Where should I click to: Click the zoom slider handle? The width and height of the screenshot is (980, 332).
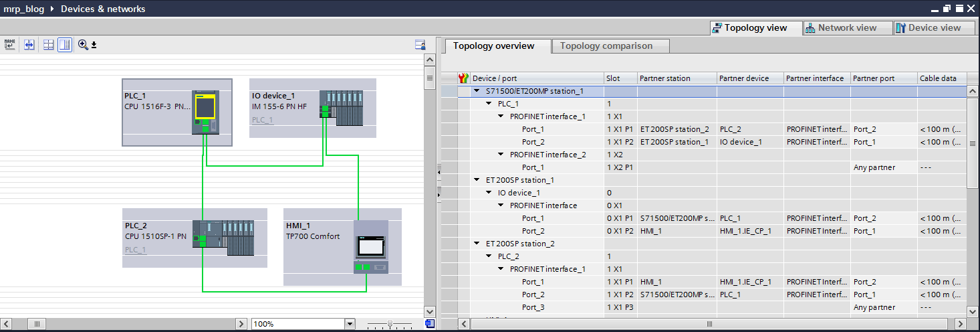pos(390,324)
